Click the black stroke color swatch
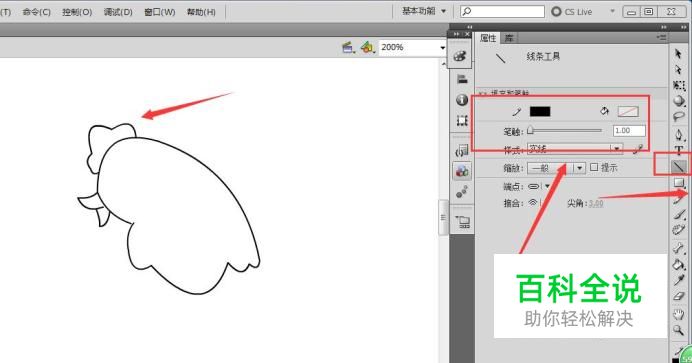Image resolution: width=692 pixels, height=363 pixels. [540, 111]
